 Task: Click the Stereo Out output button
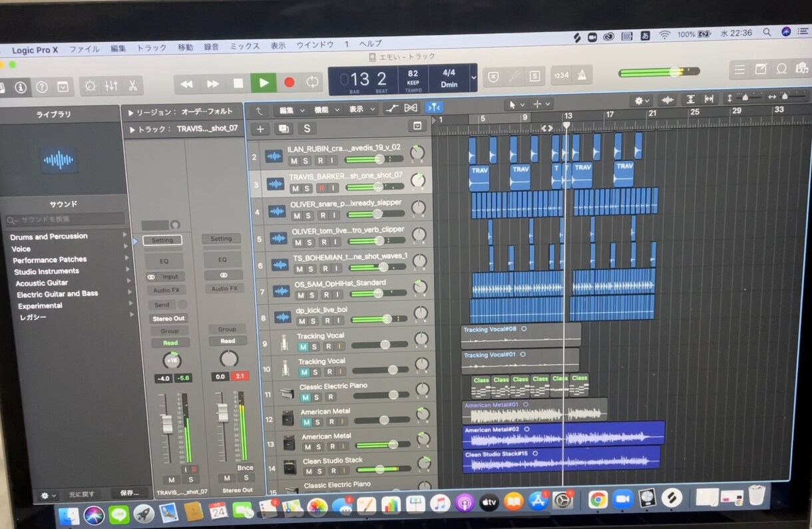click(x=168, y=319)
